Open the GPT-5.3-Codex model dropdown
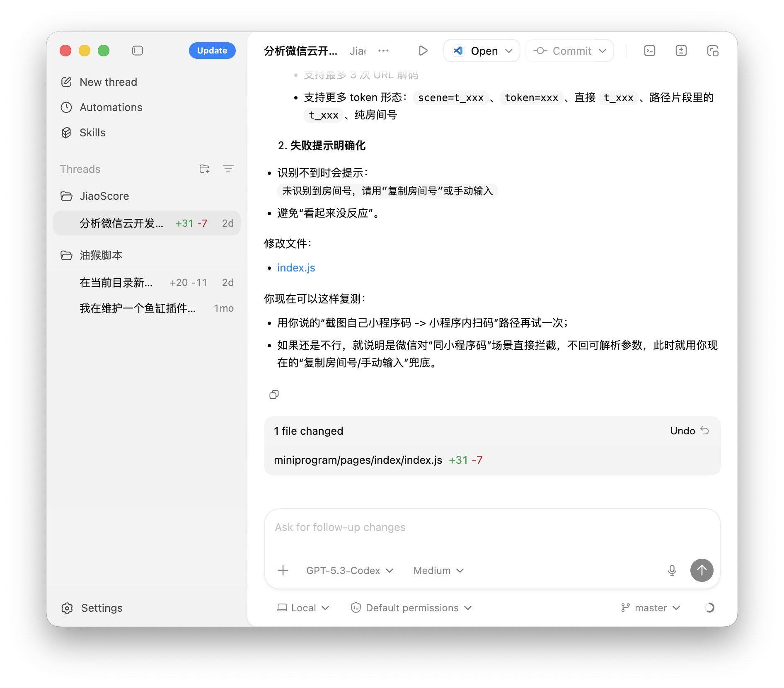Viewport: 784px width, 688px height. 349,570
